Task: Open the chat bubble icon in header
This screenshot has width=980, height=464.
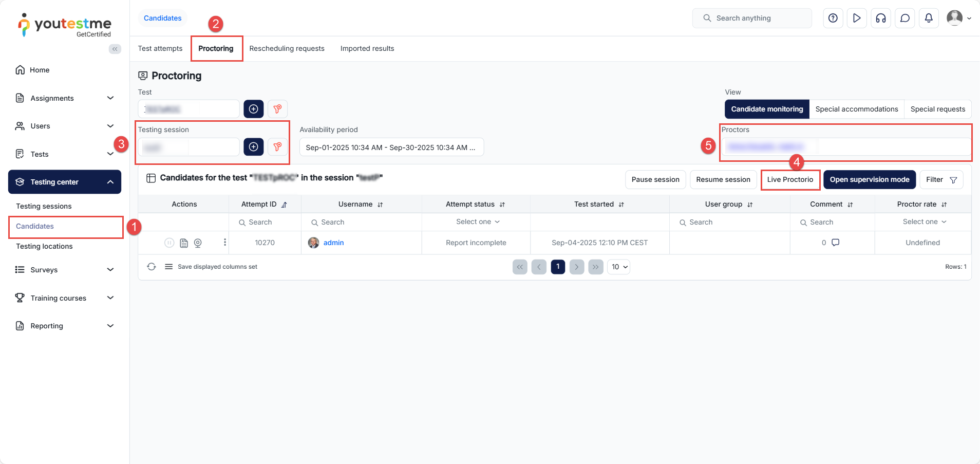Action: pos(905,18)
